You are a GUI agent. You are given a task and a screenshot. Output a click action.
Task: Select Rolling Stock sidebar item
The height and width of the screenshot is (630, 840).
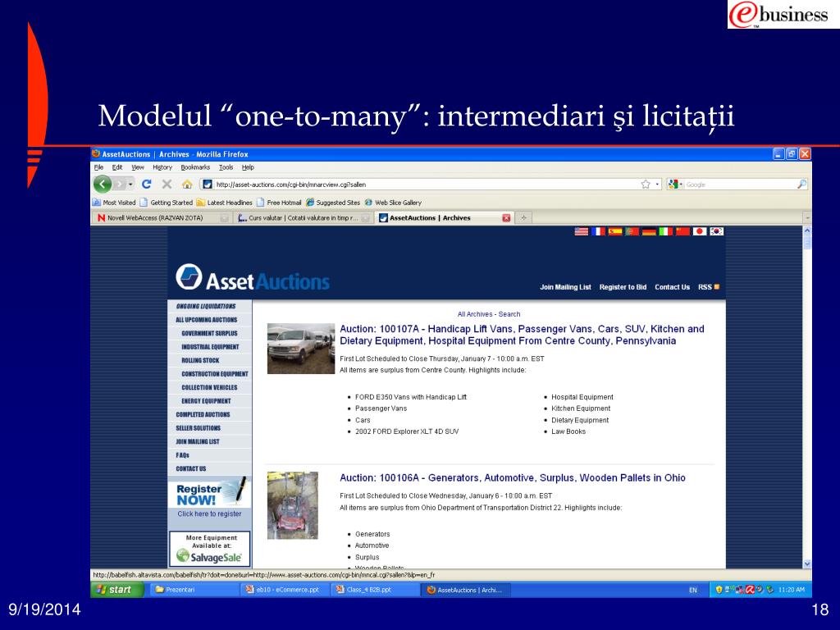point(200,361)
